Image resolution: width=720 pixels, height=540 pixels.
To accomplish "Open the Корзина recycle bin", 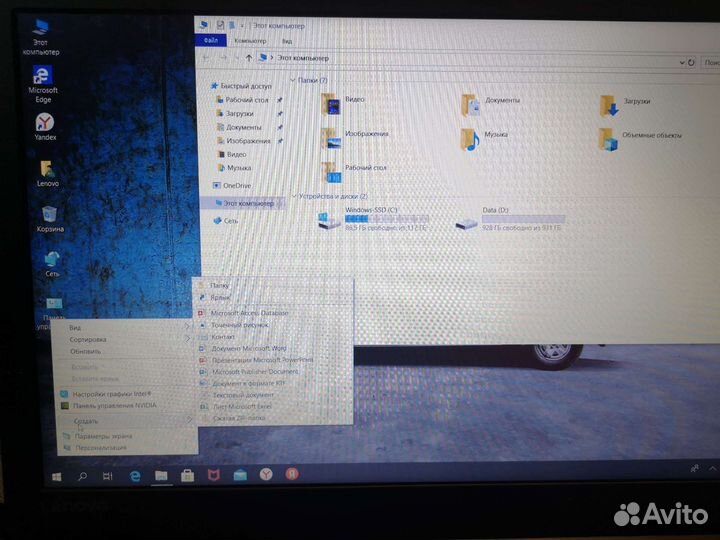I will point(50,219).
